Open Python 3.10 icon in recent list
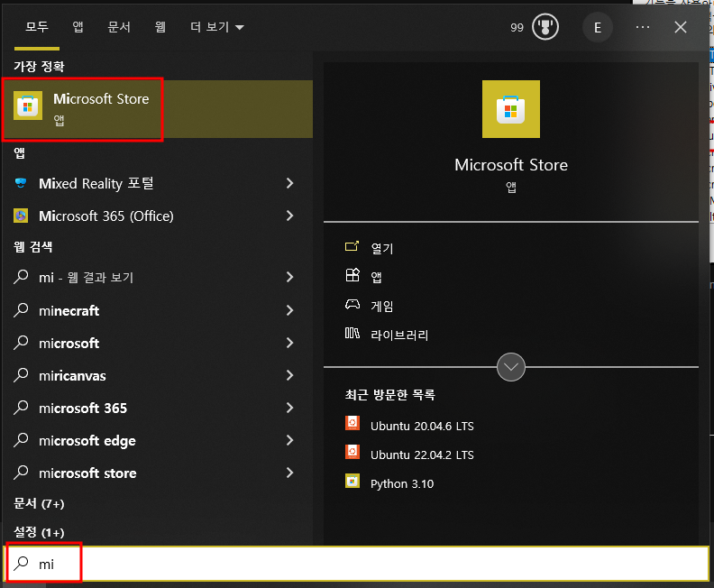The image size is (714, 588). coord(352,481)
